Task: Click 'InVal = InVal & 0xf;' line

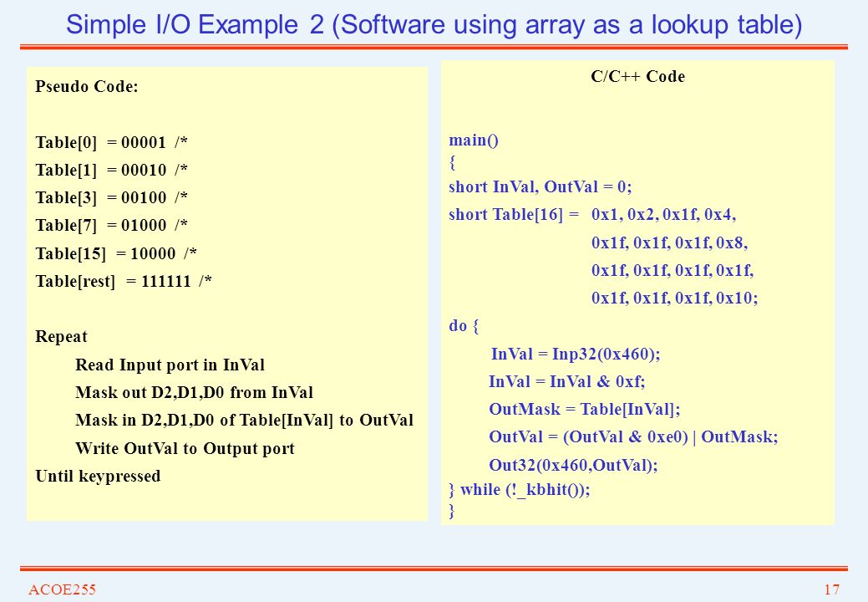Action: pos(567,381)
